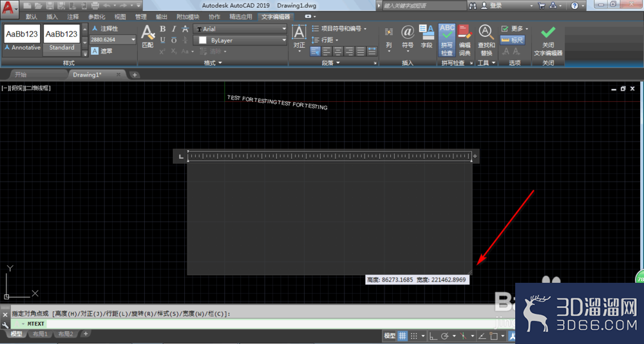The width and height of the screenshot is (644, 344).
Task: Toggle Overline formatting button
Action: [174, 40]
